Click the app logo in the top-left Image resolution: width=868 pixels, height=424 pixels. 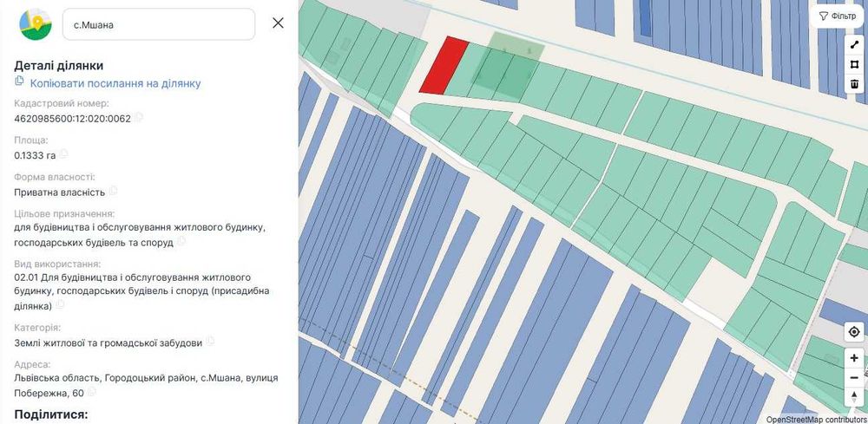click(36, 24)
